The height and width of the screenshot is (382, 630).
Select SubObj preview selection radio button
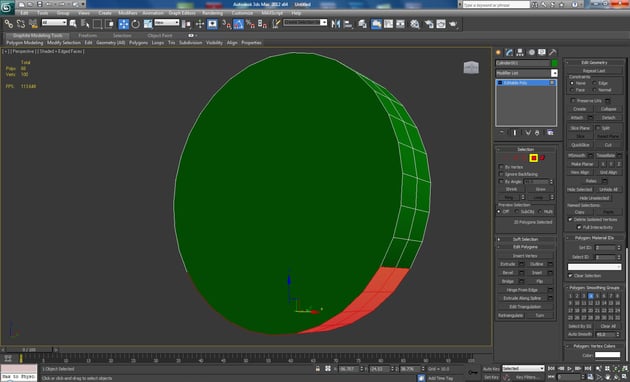click(517, 212)
